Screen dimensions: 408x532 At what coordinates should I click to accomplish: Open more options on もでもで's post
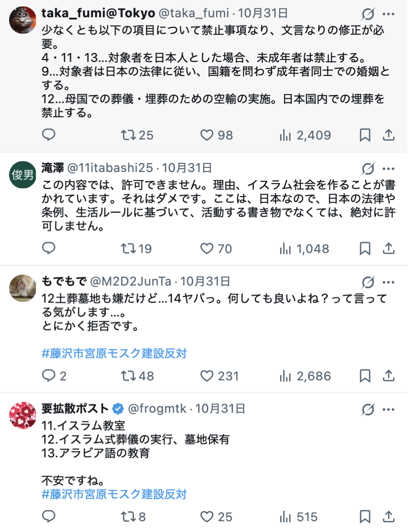tap(389, 282)
